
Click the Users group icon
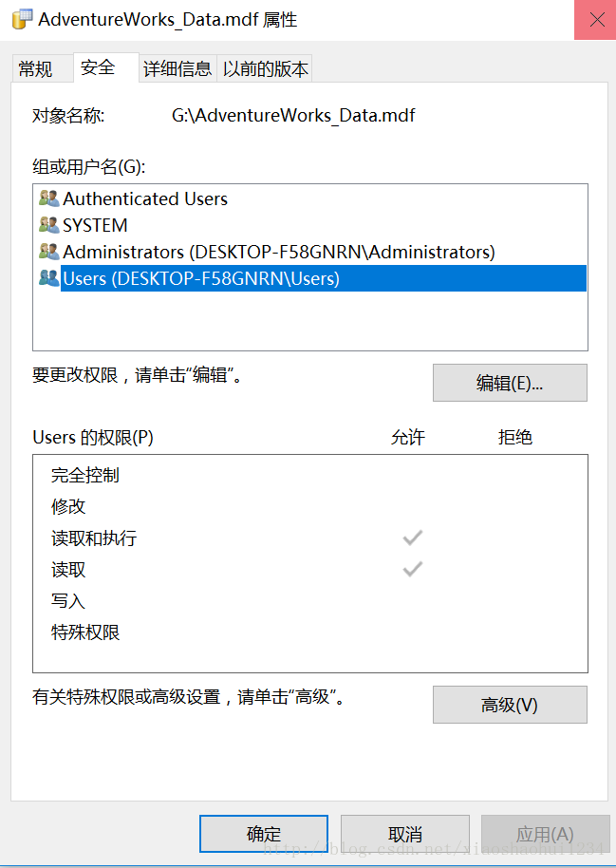click(48, 278)
